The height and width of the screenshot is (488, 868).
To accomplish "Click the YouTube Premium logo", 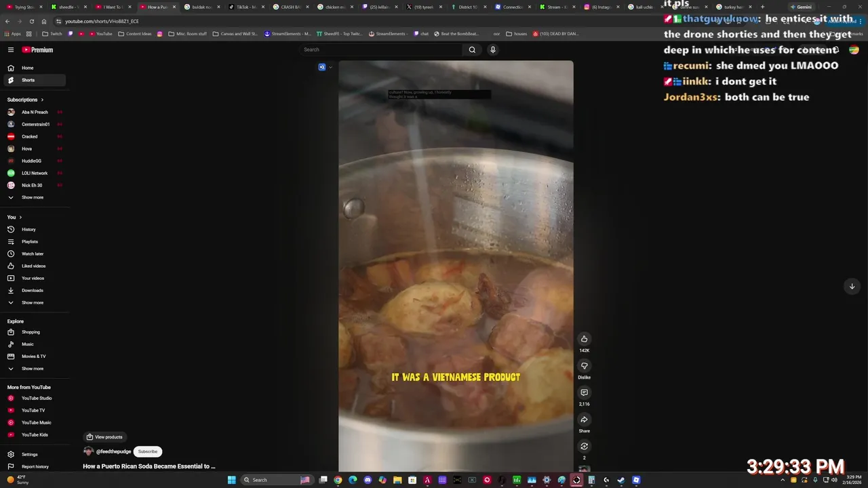I will (x=37, y=49).
